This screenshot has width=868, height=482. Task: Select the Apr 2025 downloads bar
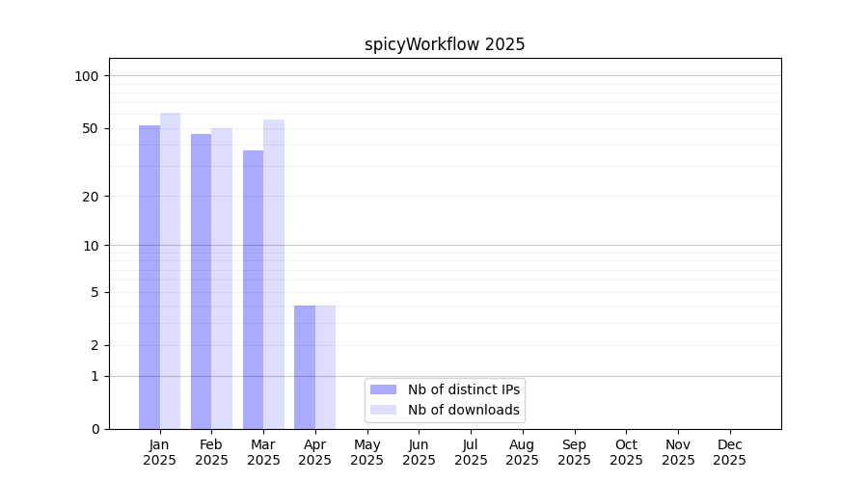click(x=325, y=367)
